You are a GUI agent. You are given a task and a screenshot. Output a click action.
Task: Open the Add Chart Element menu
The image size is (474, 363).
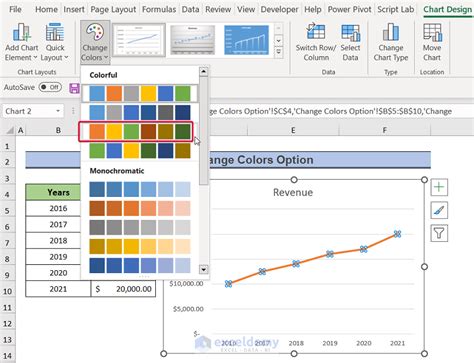coord(22,42)
